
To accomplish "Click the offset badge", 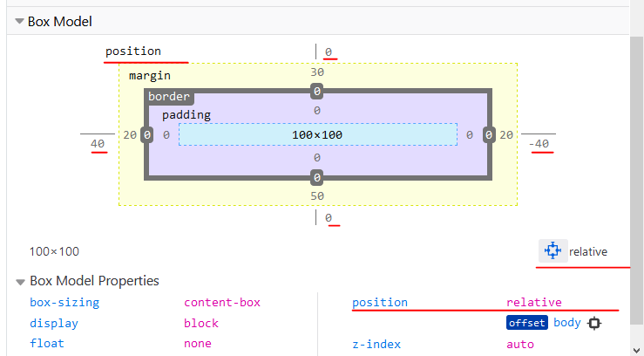I will (526, 323).
